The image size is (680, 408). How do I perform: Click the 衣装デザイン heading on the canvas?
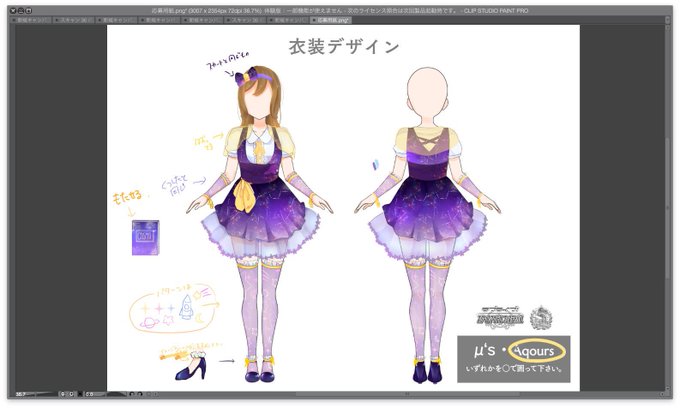click(x=344, y=46)
